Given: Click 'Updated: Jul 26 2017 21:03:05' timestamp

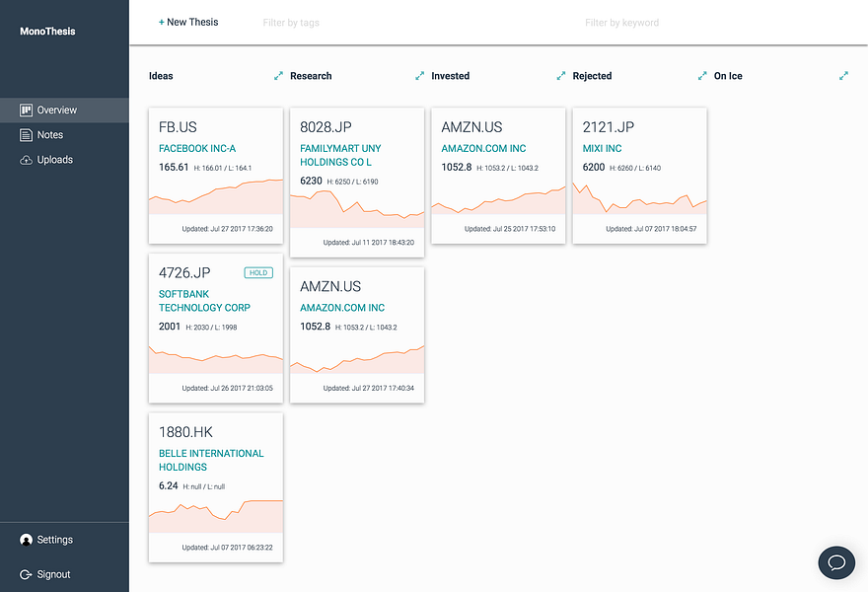Looking at the screenshot, I should [228, 388].
